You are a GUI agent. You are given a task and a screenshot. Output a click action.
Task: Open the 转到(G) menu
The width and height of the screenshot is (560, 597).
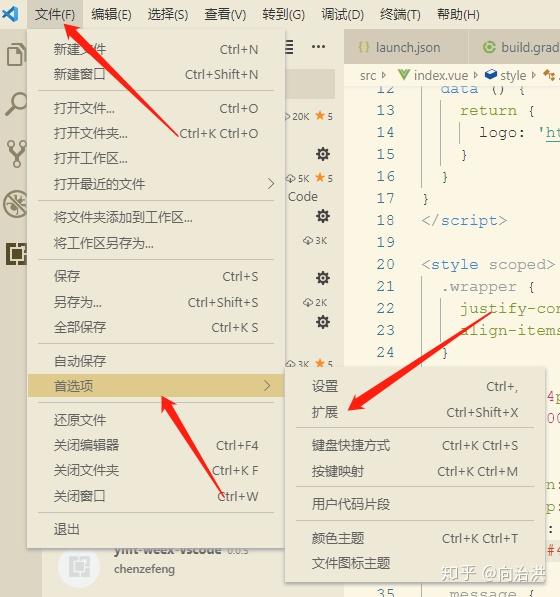tap(283, 14)
